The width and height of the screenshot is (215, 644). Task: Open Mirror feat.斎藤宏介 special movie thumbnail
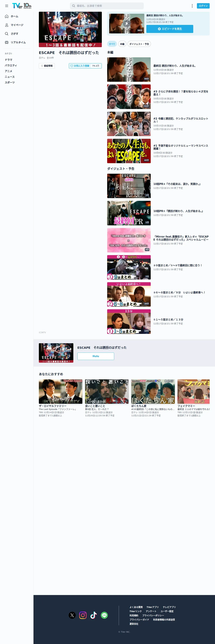click(x=129, y=240)
